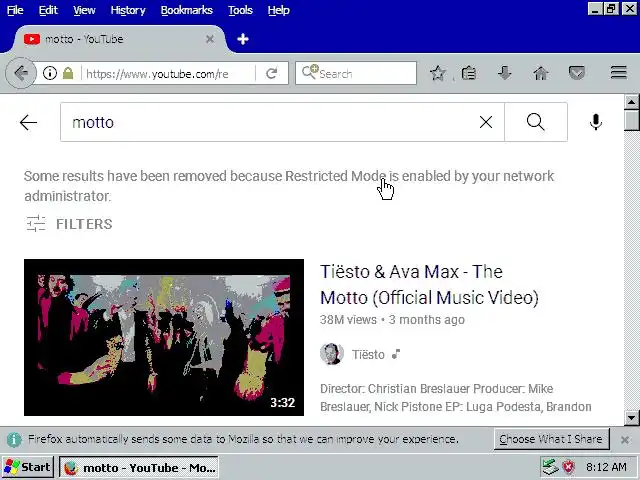This screenshot has height=480, width=640.
Task: Click YouTube back arrow beside search
Action: [28, 122]
